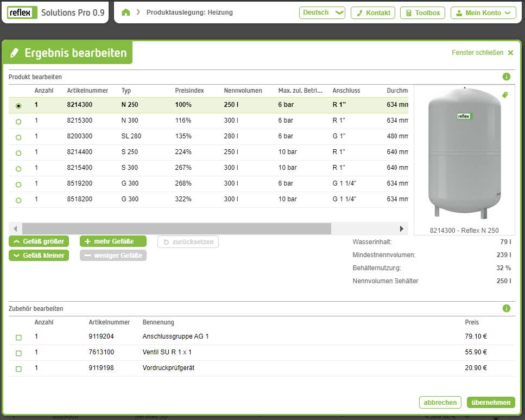Click the green tag icon on product image
This screenshot has height=420, width=525.
click(505, 95)
